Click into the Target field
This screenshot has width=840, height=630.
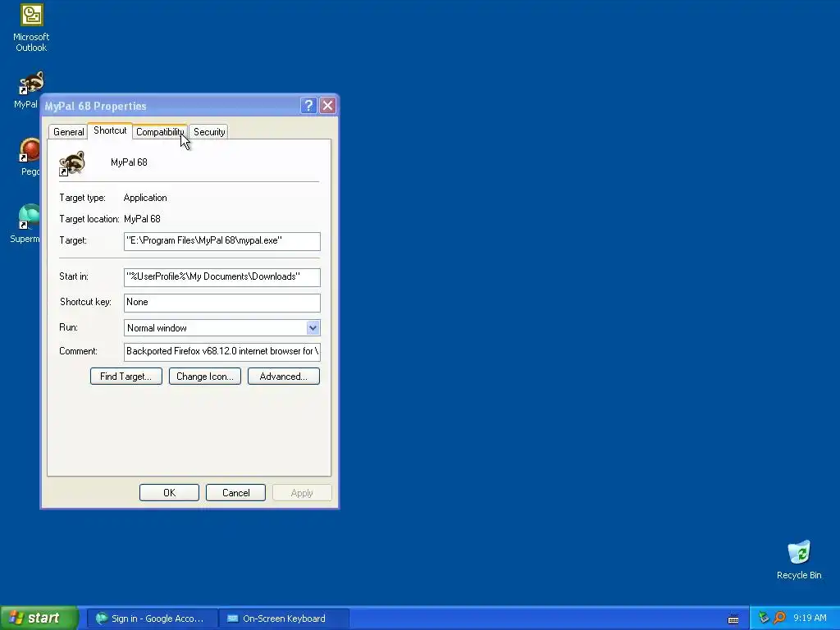221,241
